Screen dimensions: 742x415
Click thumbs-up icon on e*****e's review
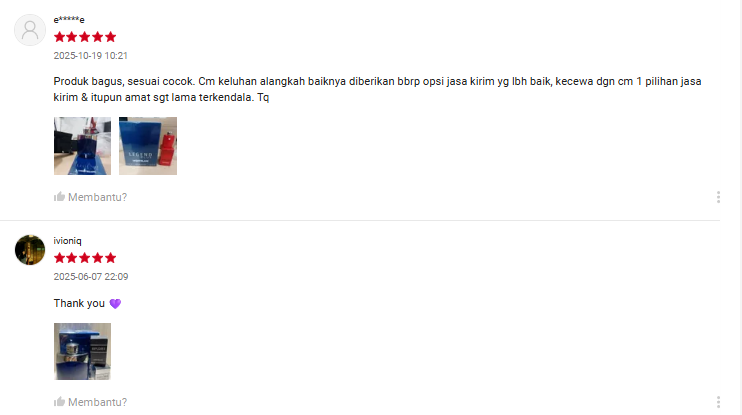coord(59,197)
